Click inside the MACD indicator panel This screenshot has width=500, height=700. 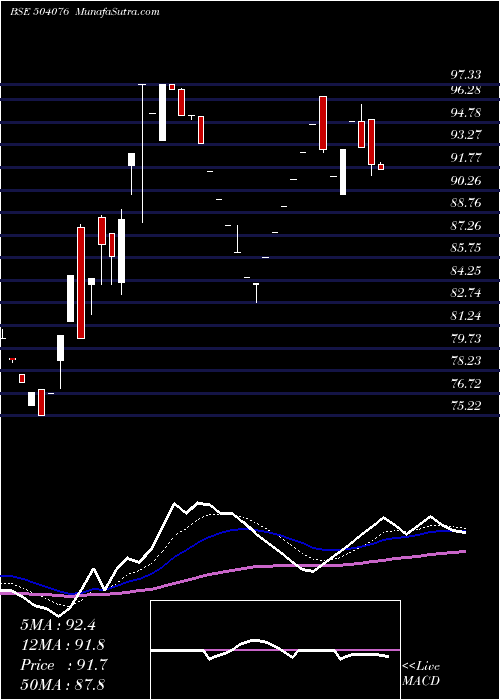275,650
